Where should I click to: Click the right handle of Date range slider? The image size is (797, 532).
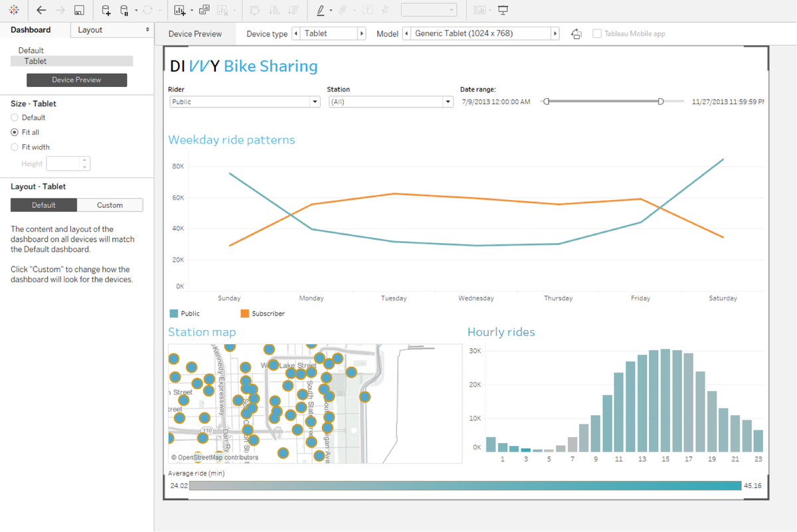tap(660, 102)
